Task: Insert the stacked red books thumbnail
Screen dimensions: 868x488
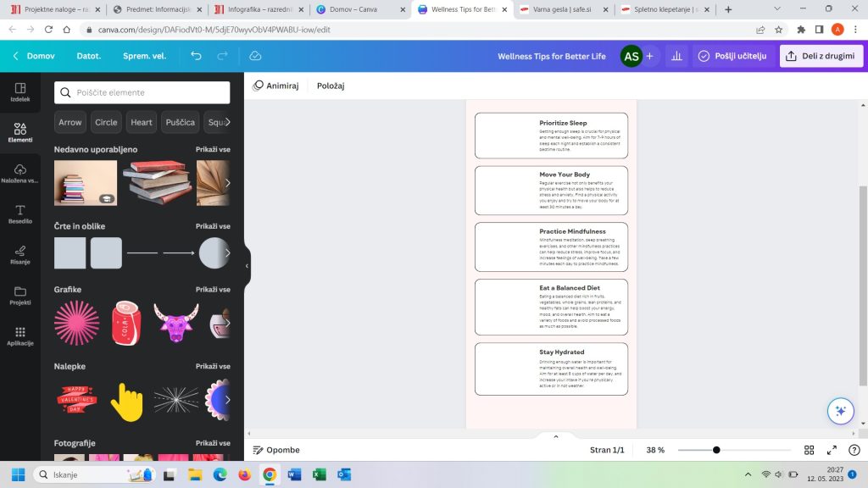Action: [157, 183]
